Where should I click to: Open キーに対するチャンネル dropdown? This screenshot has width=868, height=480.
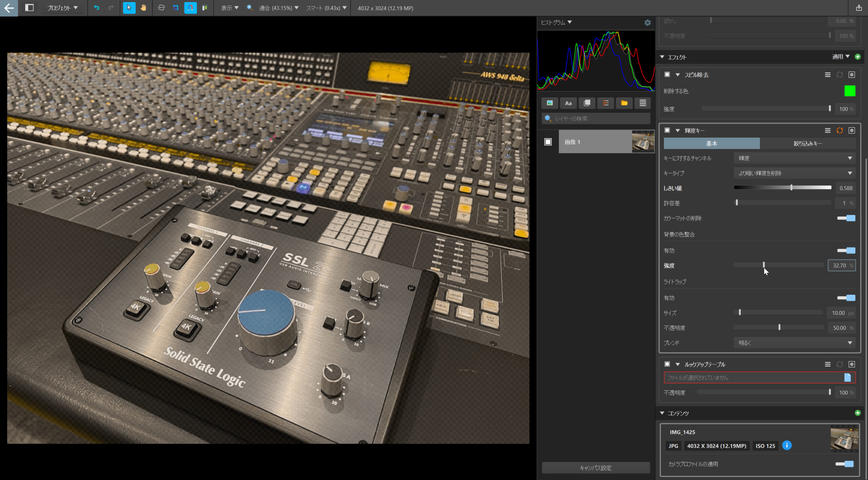(794, 158)
